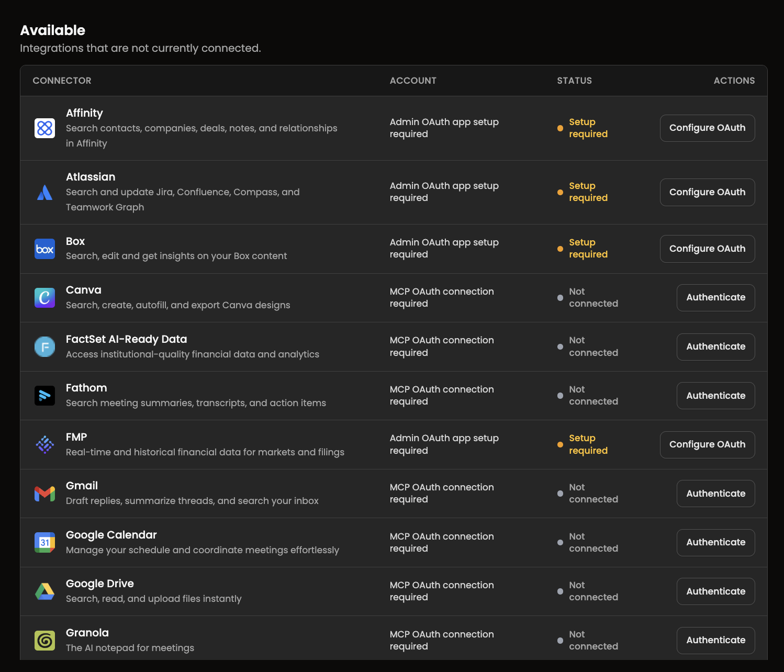Viewport: 784px width, 672px height.
Task: Select the FMP connector name
Action: point(76,437)
